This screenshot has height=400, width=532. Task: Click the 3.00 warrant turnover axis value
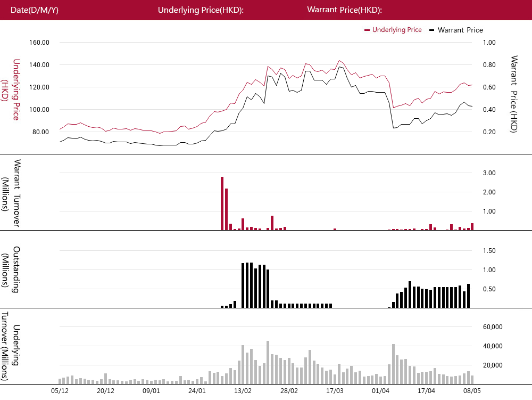tap(489, 173)
